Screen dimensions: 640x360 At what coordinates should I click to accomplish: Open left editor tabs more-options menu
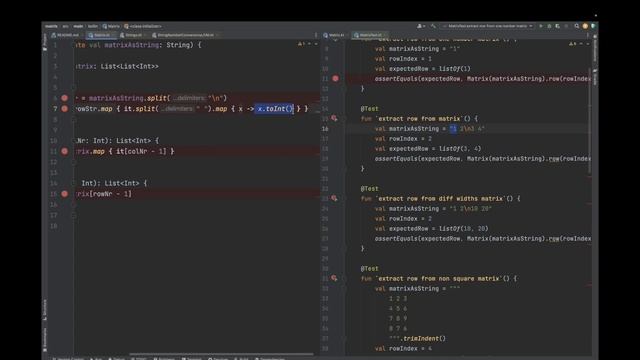tap(316, 35)
